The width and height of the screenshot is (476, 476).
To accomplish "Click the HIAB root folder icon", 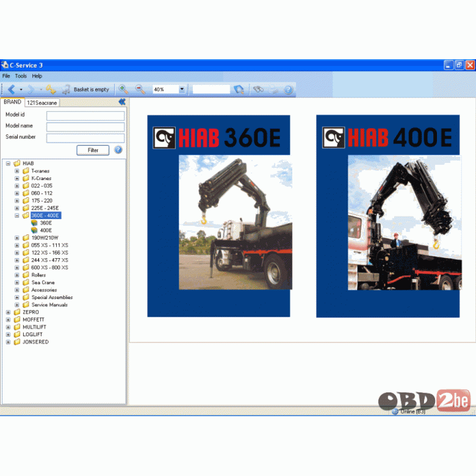I will (x=17, y=164).
